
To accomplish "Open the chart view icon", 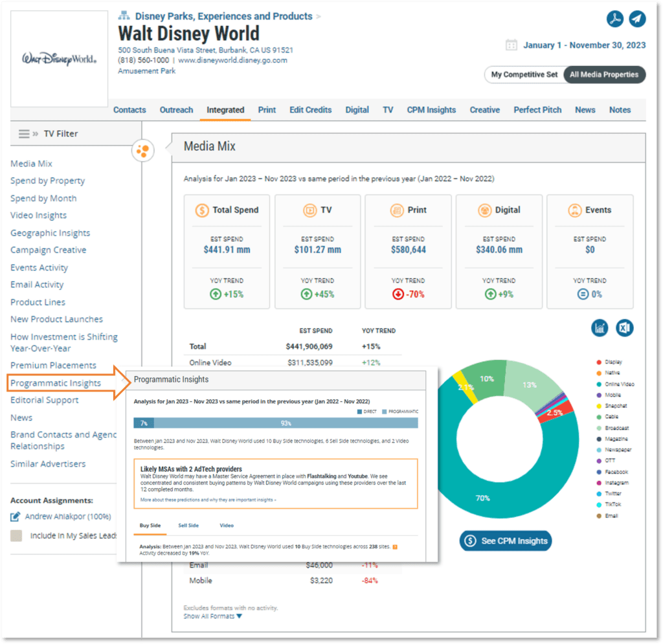I will [600, 328].
